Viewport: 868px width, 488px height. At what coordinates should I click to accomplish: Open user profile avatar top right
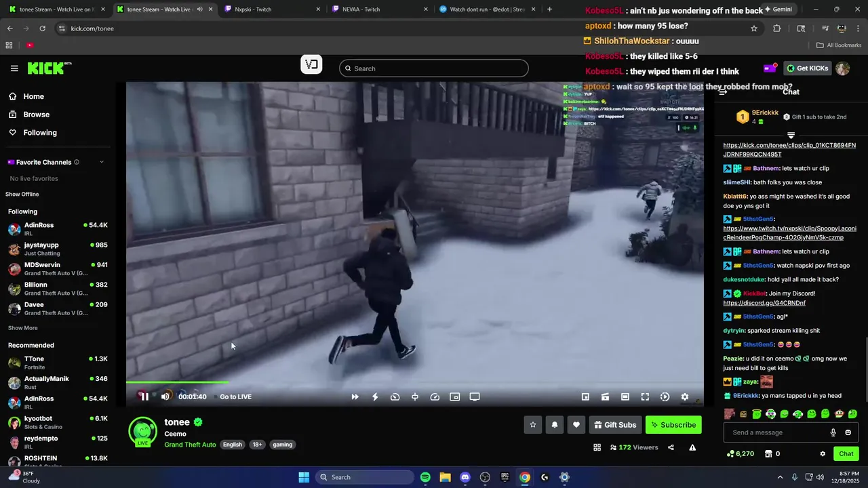[842, 68]
